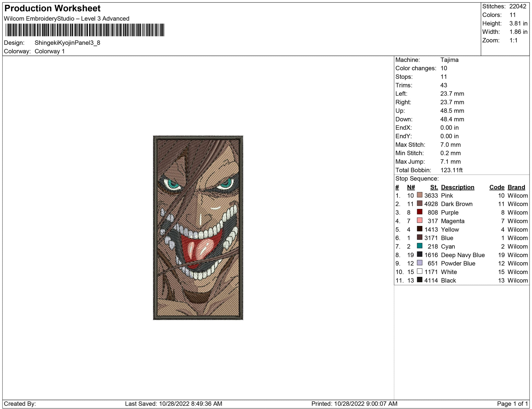
Task: Click the Dark Brown thread swatch
Action: [x=419, y=204]
